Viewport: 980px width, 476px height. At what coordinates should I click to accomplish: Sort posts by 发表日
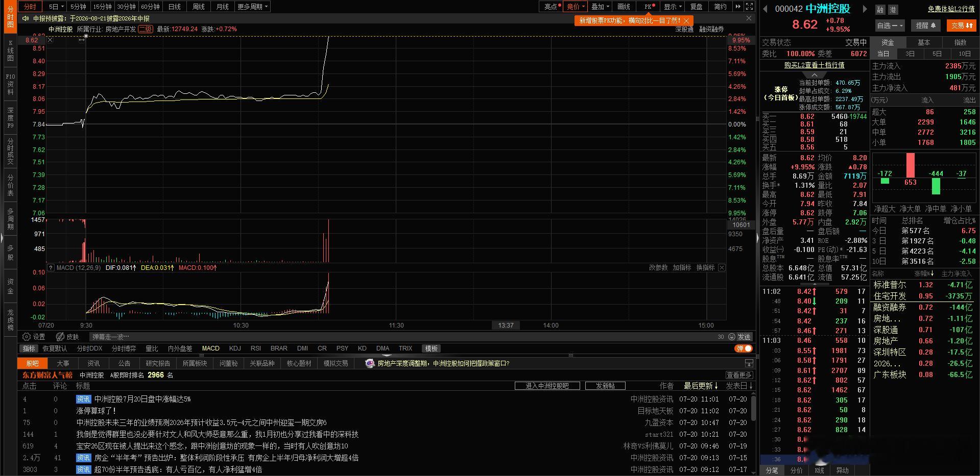coord(739,386)
